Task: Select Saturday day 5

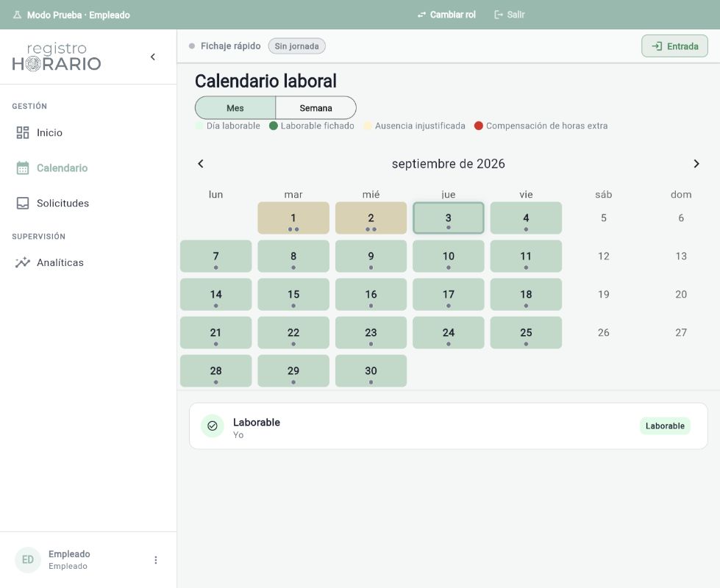Action: (x=604, y=218)
